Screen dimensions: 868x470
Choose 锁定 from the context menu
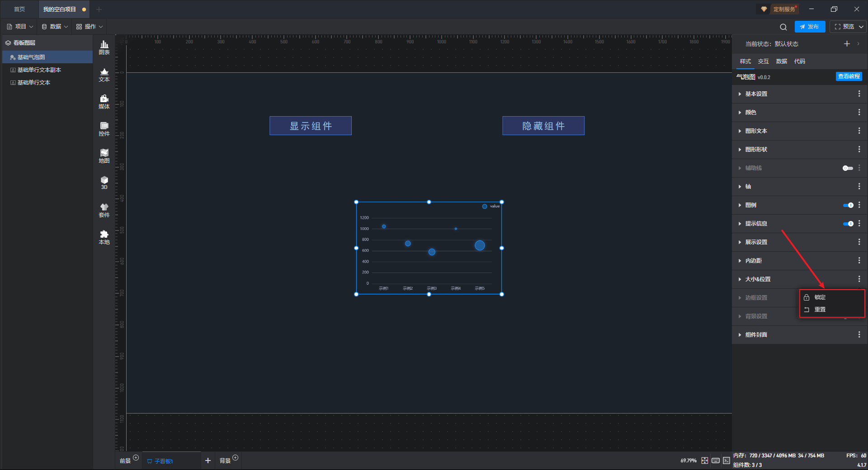832,297
